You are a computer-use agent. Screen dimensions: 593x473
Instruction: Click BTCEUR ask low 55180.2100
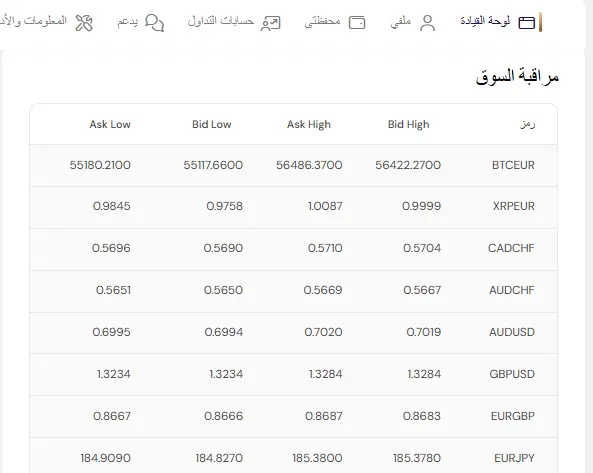tap(100, 165)
